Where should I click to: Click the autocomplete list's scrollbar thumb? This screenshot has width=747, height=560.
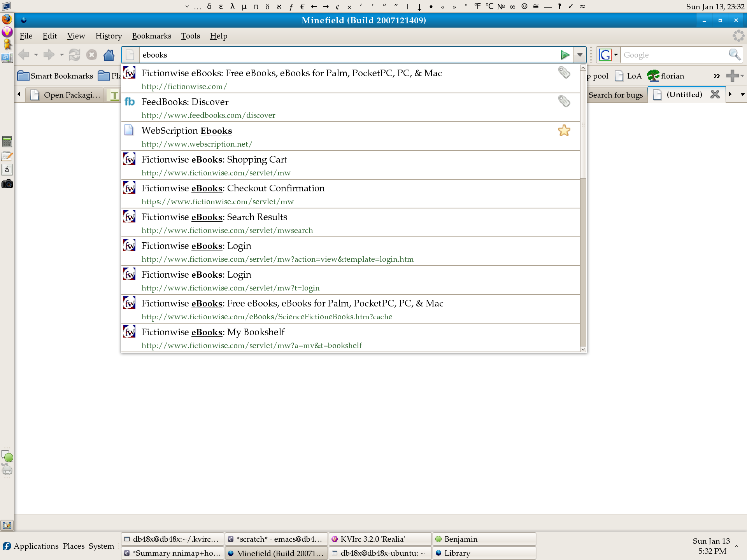(583, 124)
